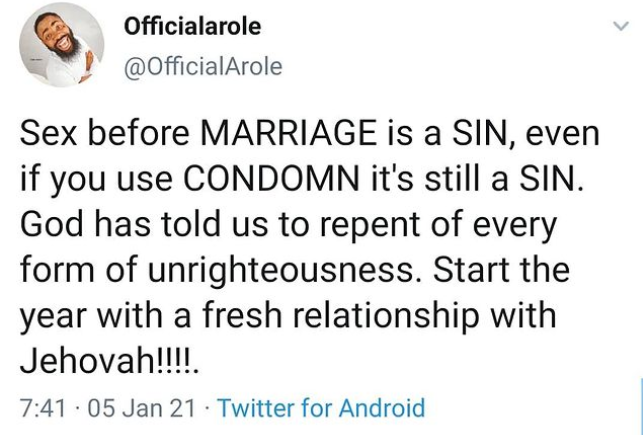Open Officialarole's profile picture

62,45
